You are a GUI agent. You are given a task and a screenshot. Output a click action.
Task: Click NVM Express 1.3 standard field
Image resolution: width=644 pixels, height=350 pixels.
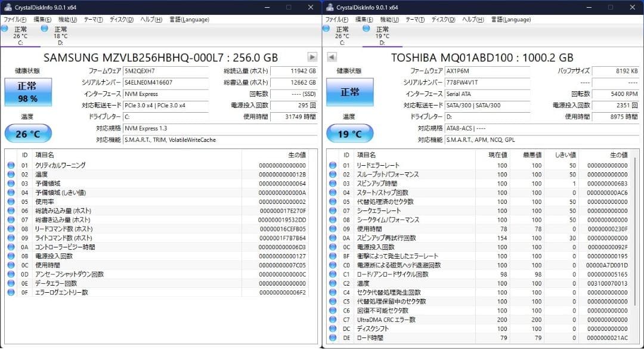coord(220,128)
